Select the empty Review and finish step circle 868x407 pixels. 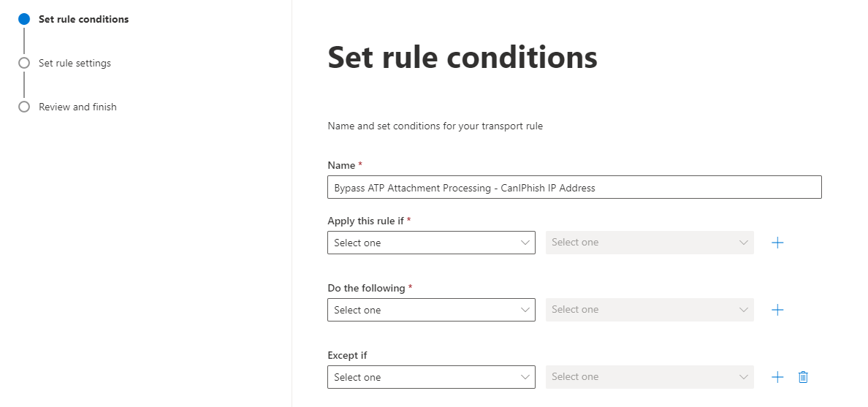click(24, 107)
